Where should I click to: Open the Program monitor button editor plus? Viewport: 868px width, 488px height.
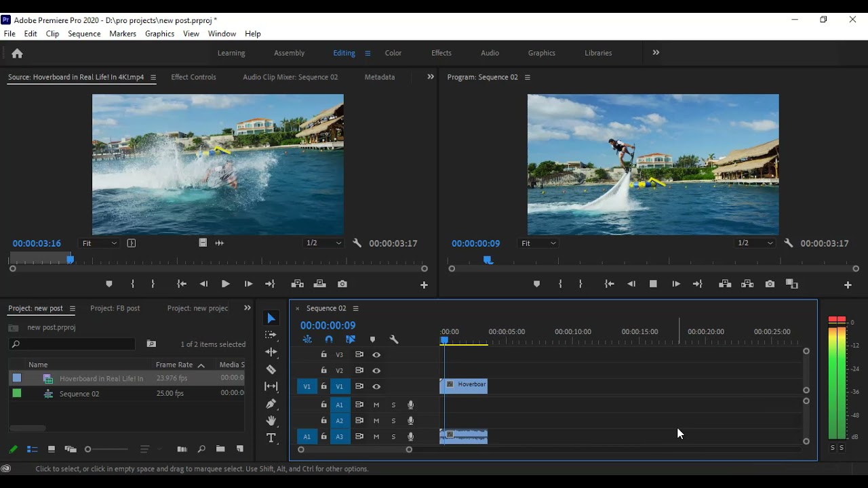(848, 285)
